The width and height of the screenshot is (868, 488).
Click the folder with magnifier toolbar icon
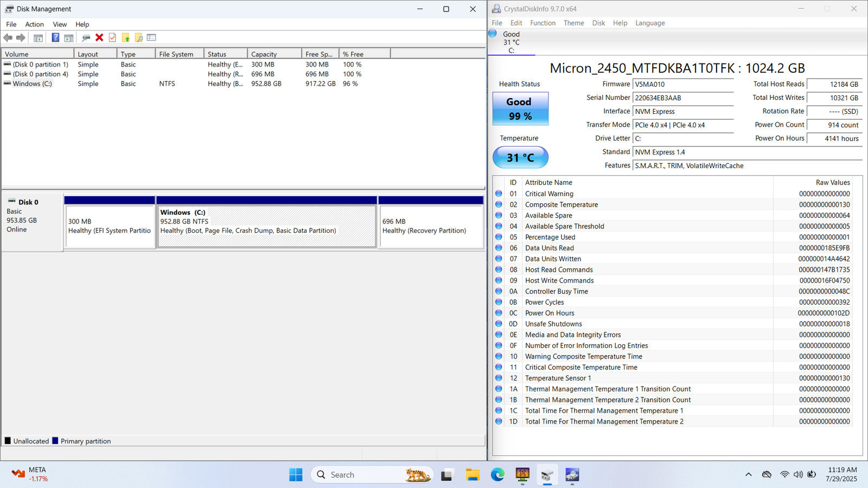pos(139,38)
